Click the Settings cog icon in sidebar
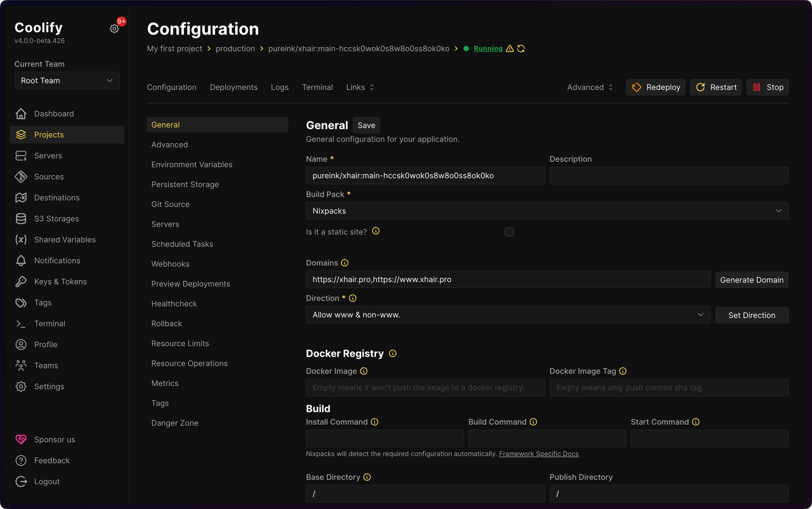The width and height of the screenshot is (812, 509). pyautogui.click(x=21, y=386)
